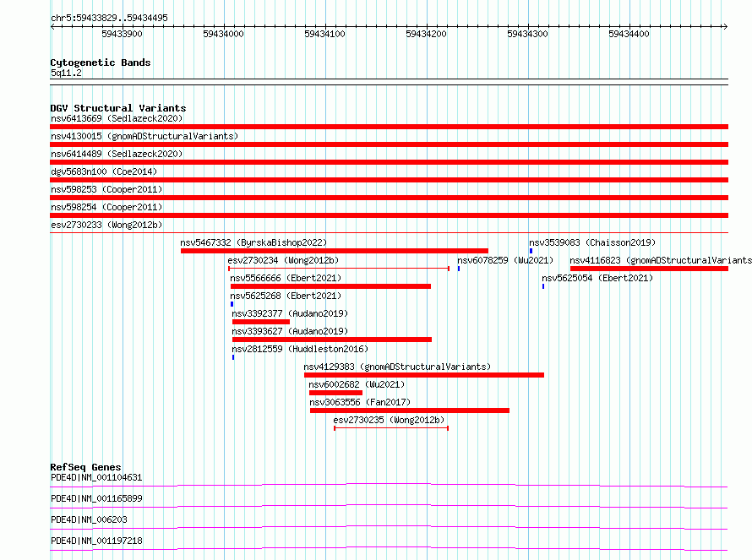Viewport: 752px width, 560px height.
Task: Select the esv2730235 (Wong2012b) label
Action: pos(389,420)
